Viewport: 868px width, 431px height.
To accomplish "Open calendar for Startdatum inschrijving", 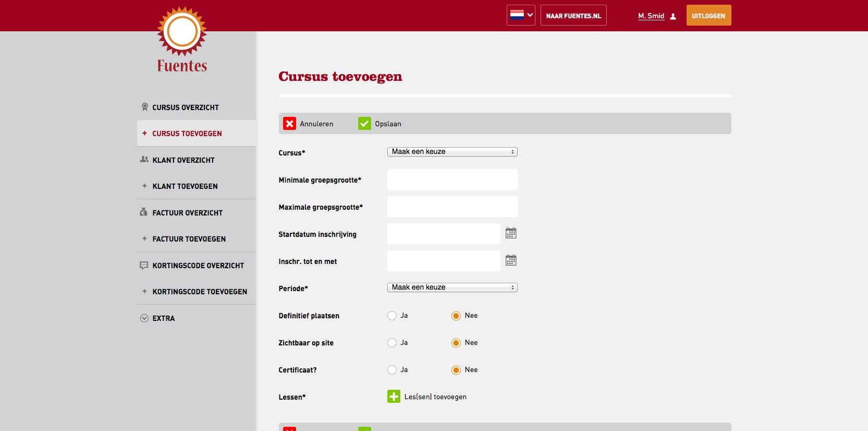I will (x=511, y=233).
